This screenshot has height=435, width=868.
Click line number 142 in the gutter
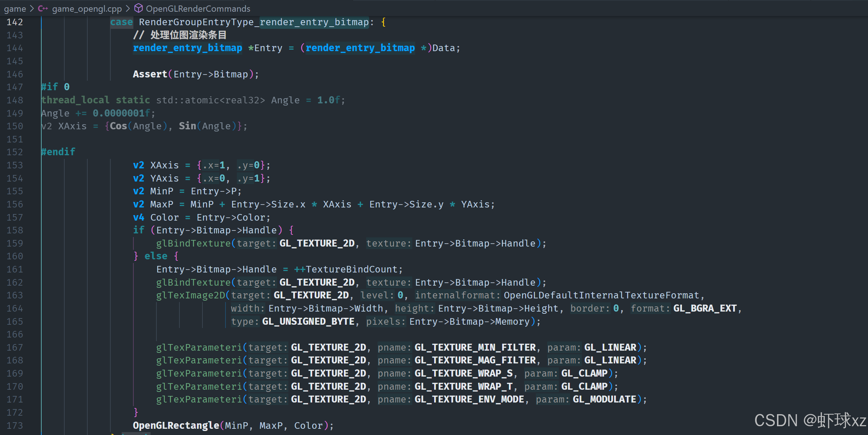coord(15,22)
